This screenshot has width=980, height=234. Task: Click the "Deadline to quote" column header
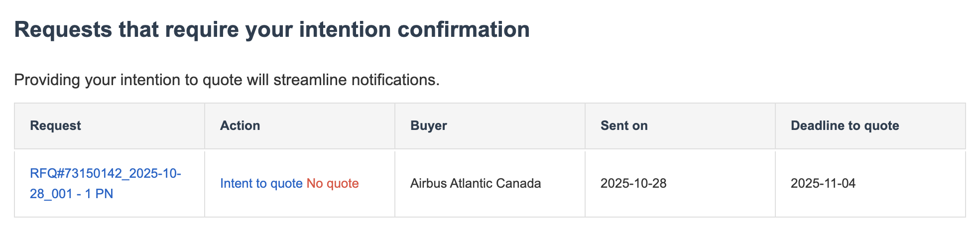[x=845, y=126]
